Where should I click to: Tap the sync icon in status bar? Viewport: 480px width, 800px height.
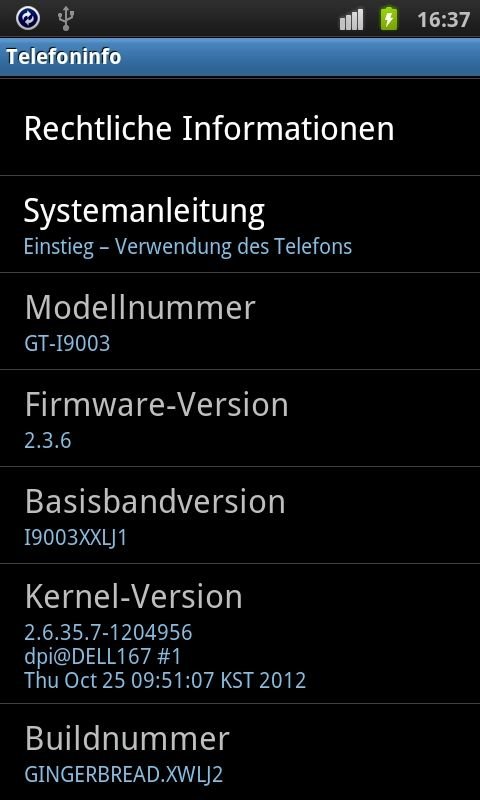[x=28, y=19]
